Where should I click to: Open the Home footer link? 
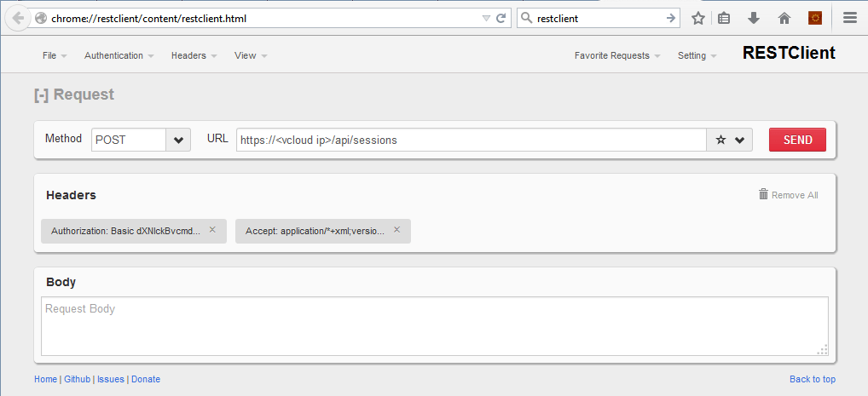(x=45, y=379)
